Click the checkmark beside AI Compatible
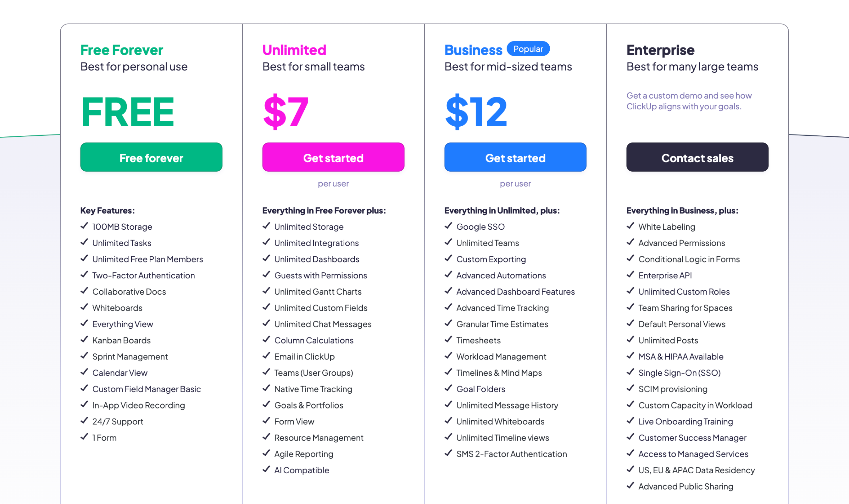The width and height of the screenshot is (849, 504). (266, 469)
